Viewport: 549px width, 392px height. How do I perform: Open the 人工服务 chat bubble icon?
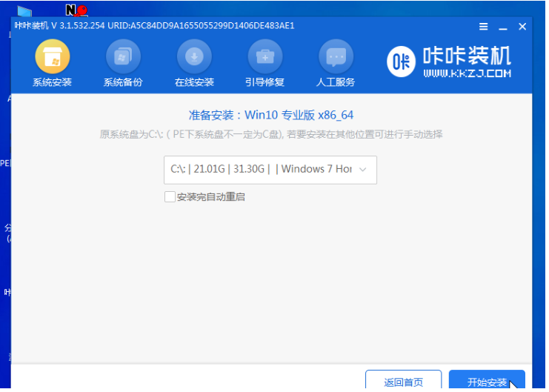[336, 57]
